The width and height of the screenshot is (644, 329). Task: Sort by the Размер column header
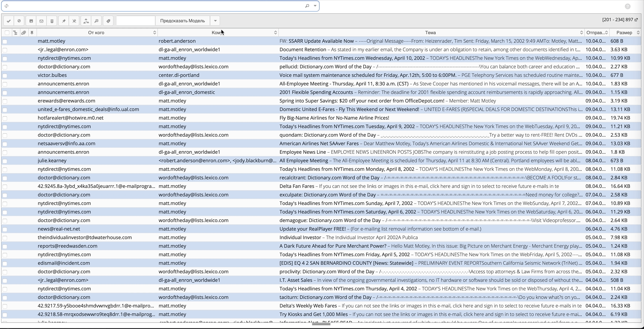624,33
